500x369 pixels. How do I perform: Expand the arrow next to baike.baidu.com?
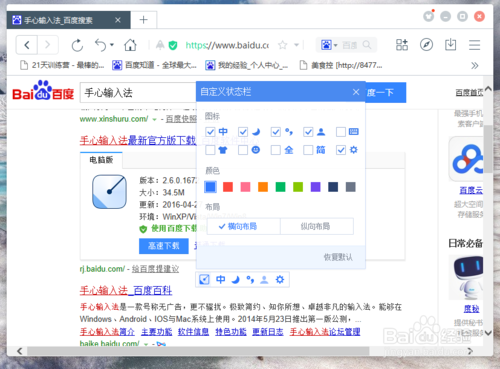coord(146,344)
